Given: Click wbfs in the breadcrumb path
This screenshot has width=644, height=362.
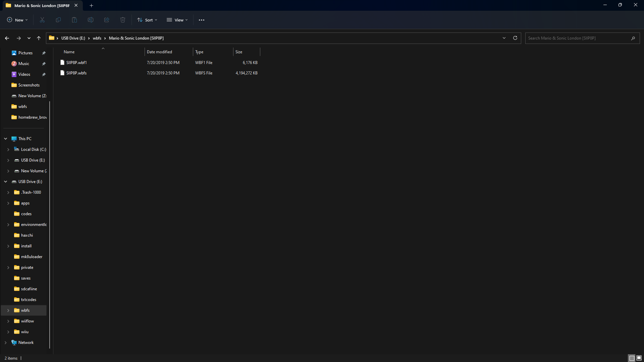Looking at the screenshot, I should point(97,38).
